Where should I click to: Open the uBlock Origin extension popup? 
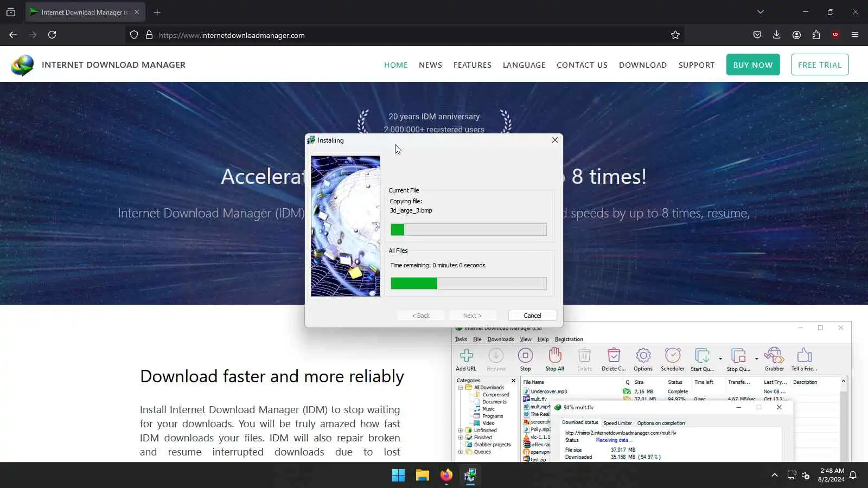(835, 35)
